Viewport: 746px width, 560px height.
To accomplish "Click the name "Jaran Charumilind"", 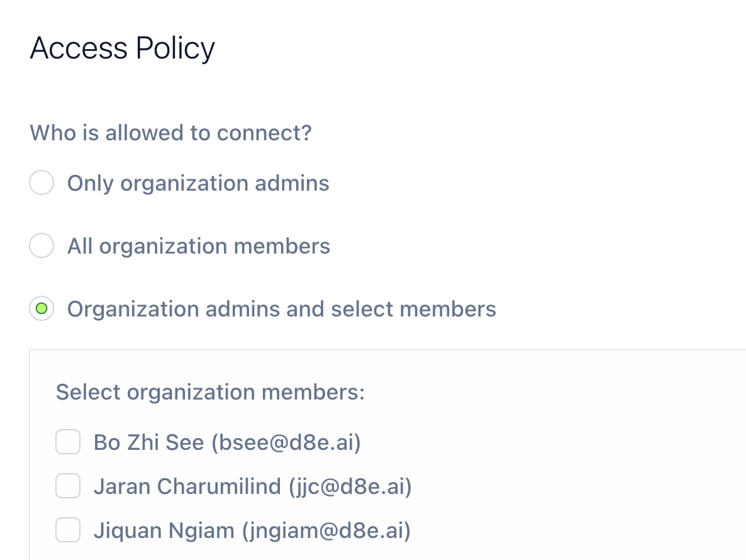I will click(187, 486).
